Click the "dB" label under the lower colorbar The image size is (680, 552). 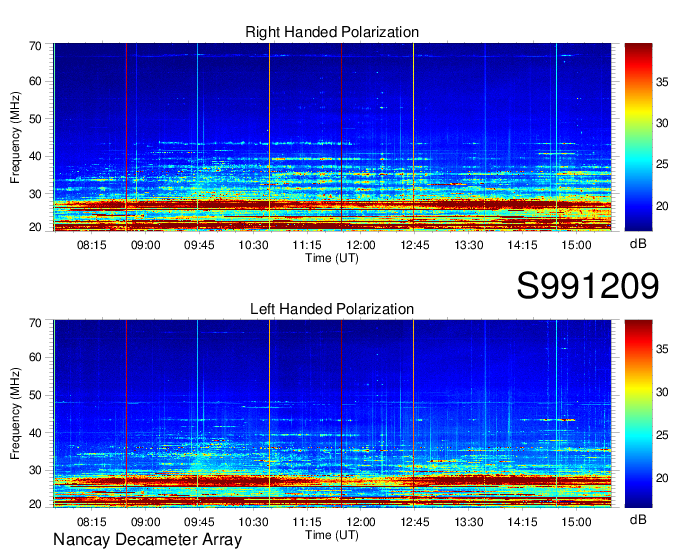[638, 519]
